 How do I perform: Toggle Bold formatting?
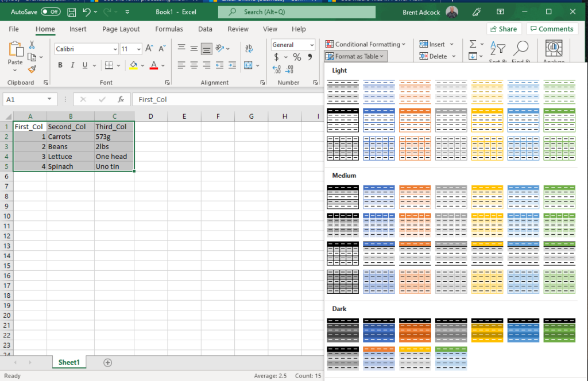coord(60,65)
